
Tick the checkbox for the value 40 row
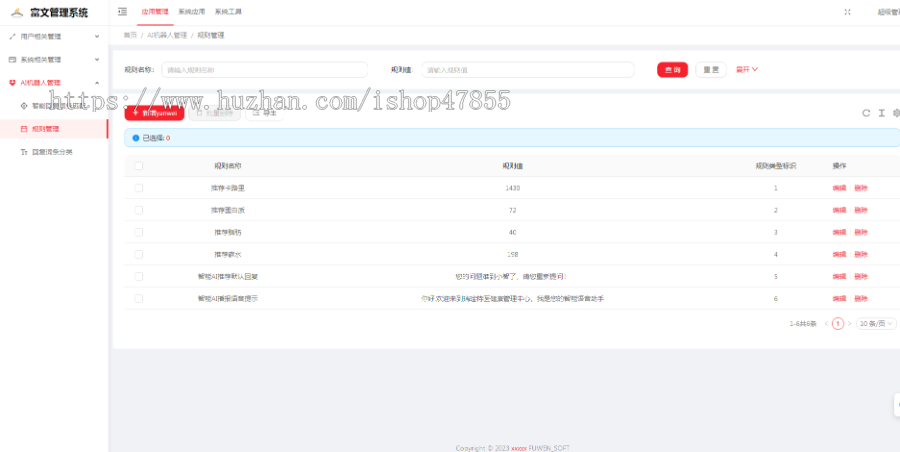(x=138, y=232)
